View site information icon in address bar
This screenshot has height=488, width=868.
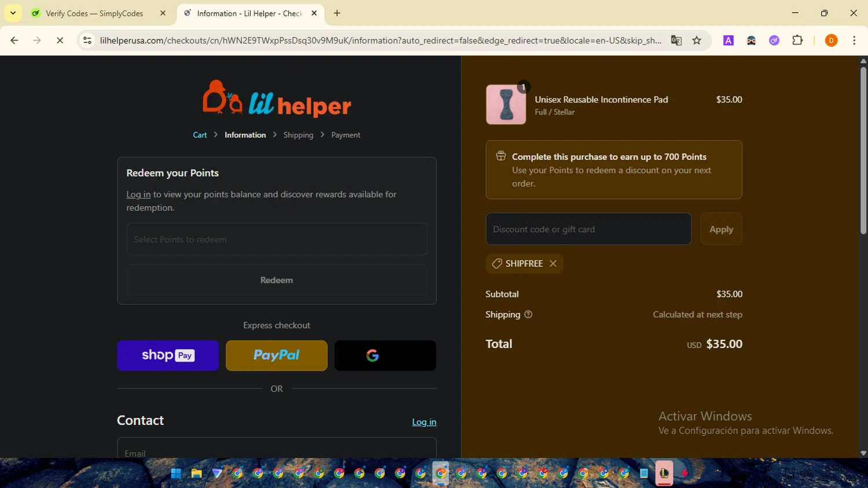click(x=87, y=41)
